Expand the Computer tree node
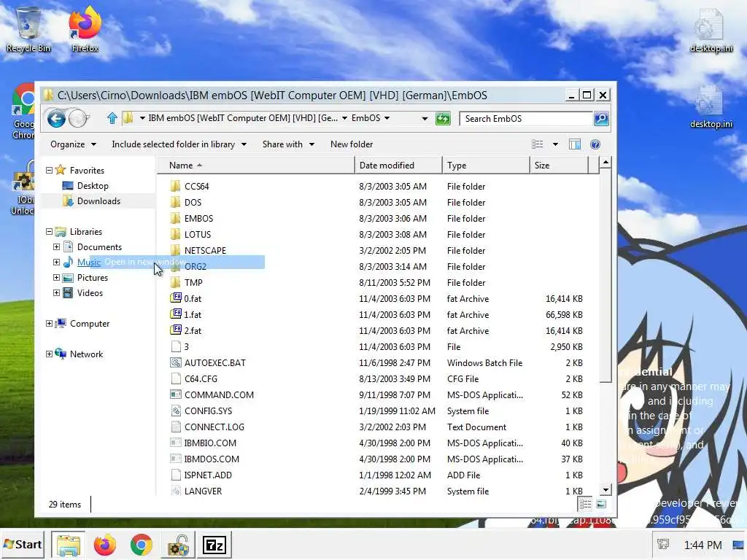The image size is (747, 560). tap(49, 323)
